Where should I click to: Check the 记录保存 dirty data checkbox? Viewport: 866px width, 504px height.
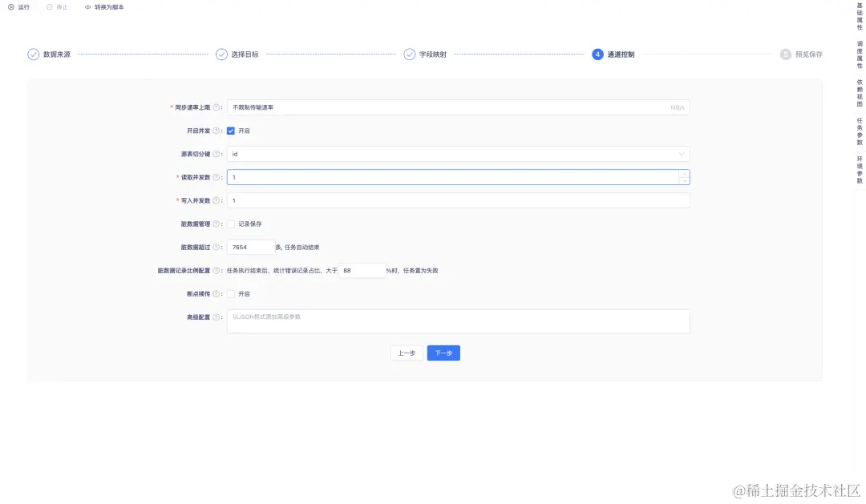[x=231, y=224]
